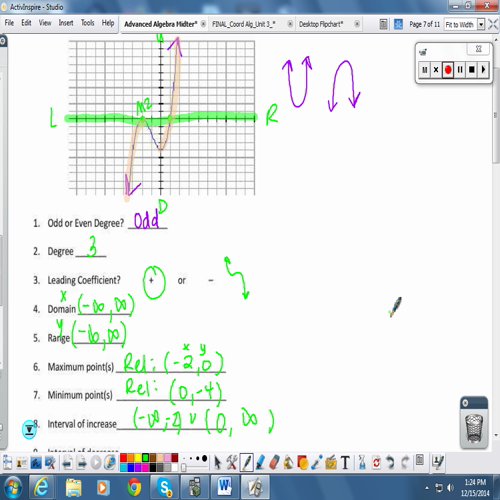This screenshot has width=500, height=500.
Task: Select the Highlighter tool
Action: [260, 463]
